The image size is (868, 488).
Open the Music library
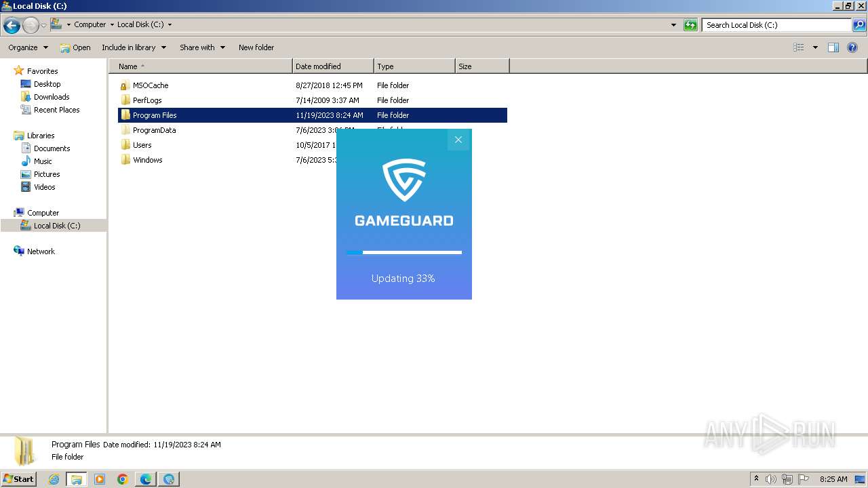point(43,161)
